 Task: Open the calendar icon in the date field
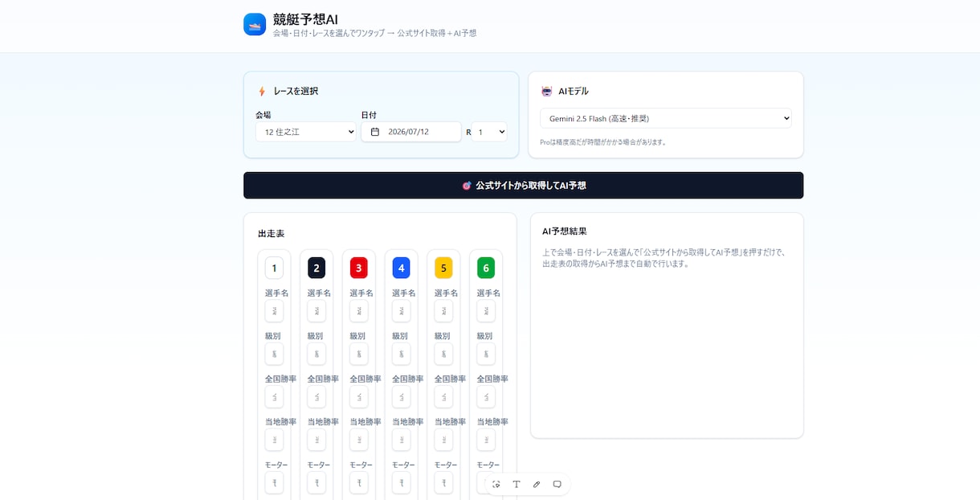375,132
